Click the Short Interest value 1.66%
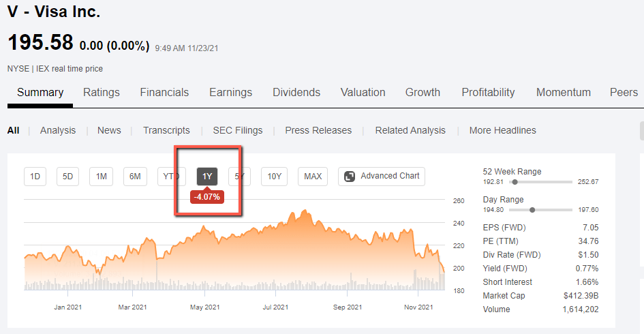644x334 pixels. click(x=587, y=282)
